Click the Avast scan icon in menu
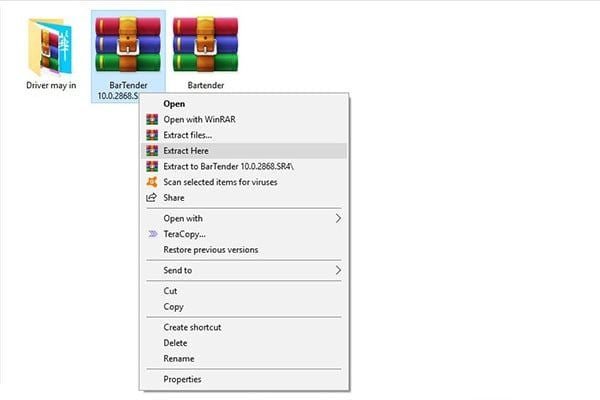This screenshot has height=400, width=600. coord(152,182)
